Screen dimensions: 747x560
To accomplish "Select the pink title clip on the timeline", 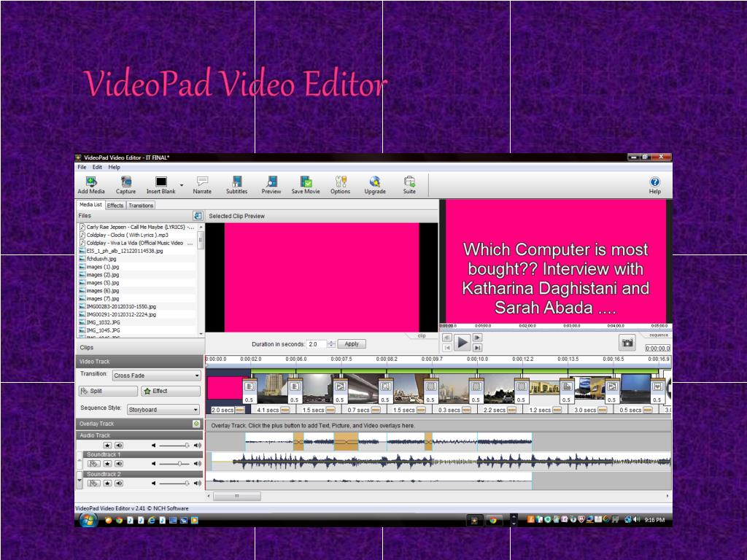I will (225, 388).
